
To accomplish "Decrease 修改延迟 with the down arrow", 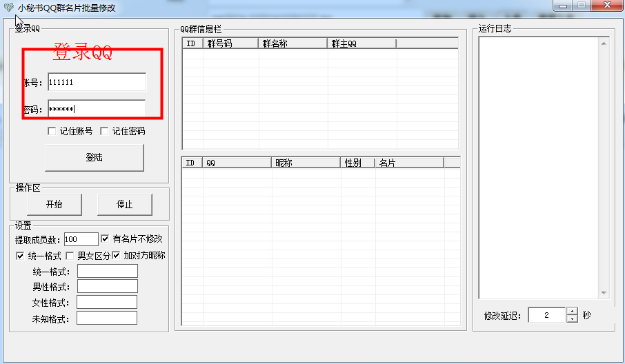I will (x=572, y=318).
